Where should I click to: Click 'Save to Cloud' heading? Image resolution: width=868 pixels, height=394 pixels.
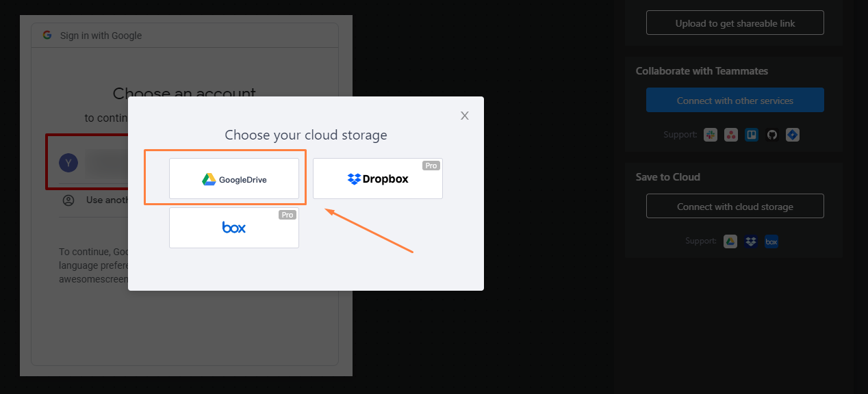pos(668,177)
